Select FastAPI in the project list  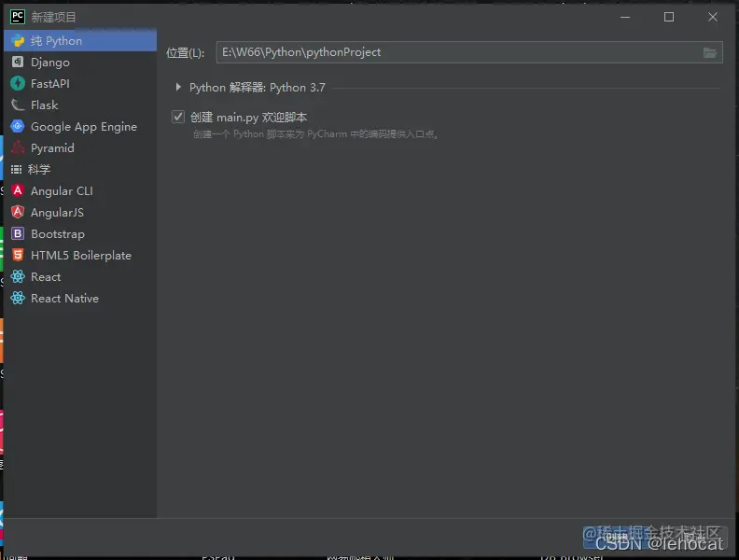(80, 83)
